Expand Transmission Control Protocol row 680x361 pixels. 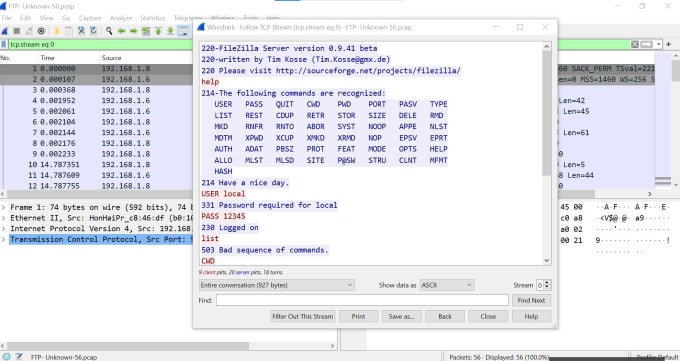point(3,240)
